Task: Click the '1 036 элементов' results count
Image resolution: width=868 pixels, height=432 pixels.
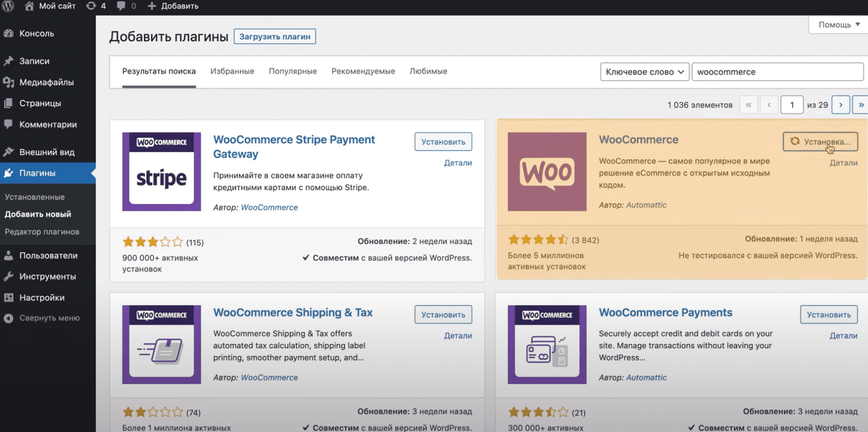Action: coord(700,105)
